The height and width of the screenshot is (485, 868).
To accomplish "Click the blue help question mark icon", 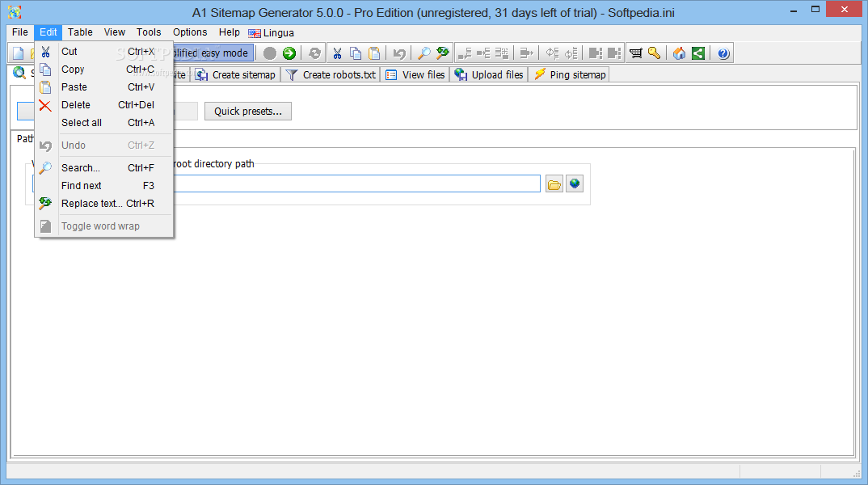I will pyautogui.click(x=723, y=53).
